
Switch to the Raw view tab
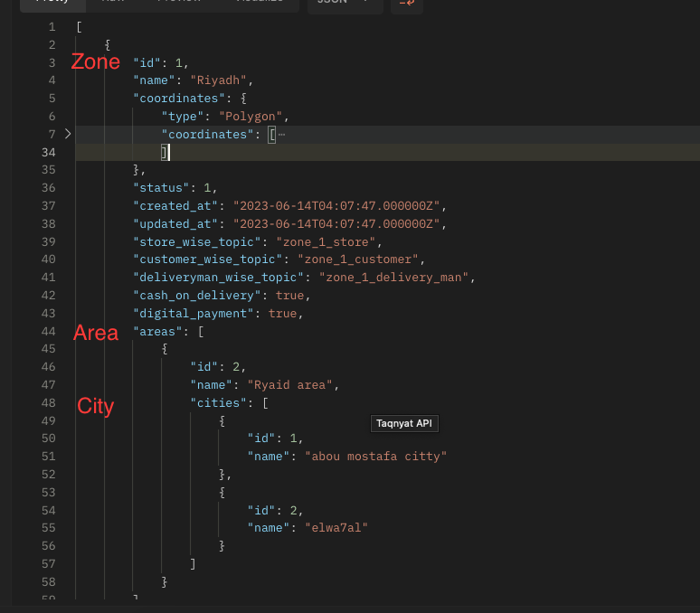(113, 3)
